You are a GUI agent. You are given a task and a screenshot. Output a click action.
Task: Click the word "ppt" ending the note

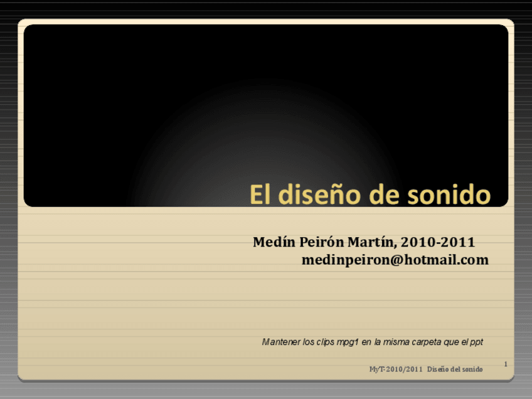[476, 342]
